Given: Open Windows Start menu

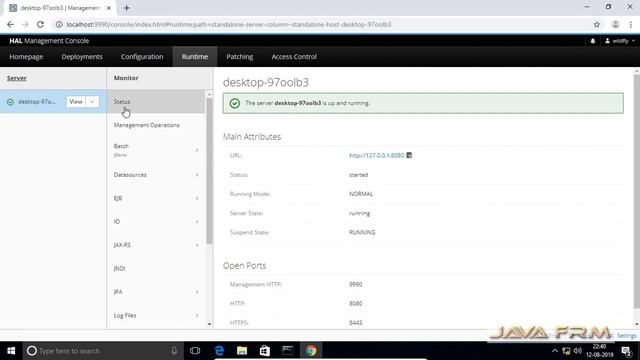Looking at the screenshot, I should coord(11,351).
